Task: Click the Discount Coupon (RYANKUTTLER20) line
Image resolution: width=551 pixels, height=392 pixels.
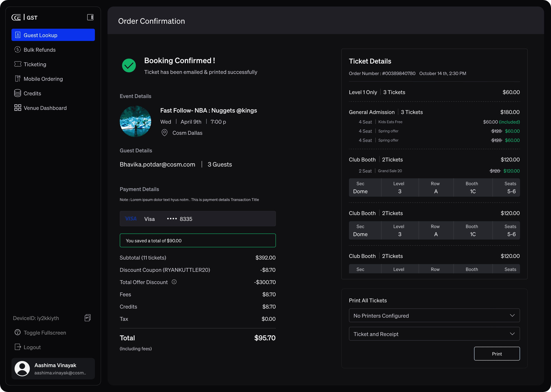Action: point(198,270)
